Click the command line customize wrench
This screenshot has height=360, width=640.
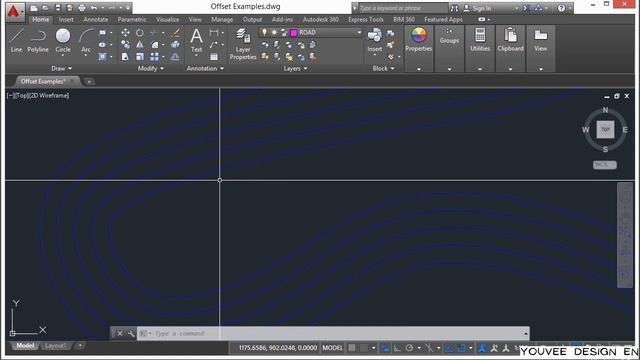(x=131, y=333)
